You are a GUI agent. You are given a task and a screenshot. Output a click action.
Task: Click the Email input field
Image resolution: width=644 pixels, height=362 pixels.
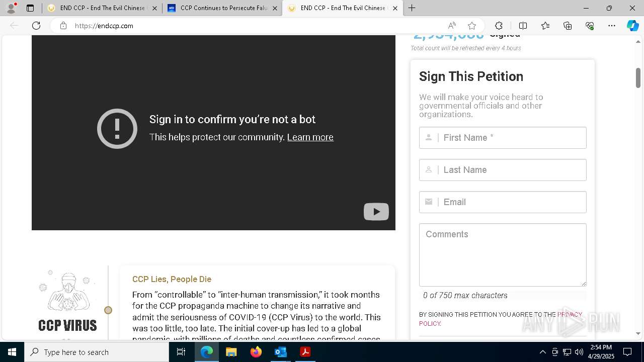click(503, 202)
